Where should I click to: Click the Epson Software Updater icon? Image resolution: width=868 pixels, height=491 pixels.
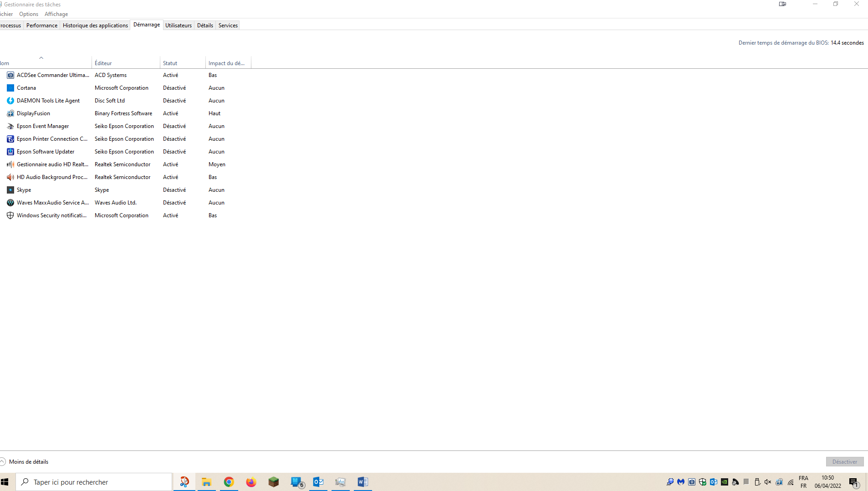pyautogui.click(x=10, y=152)
